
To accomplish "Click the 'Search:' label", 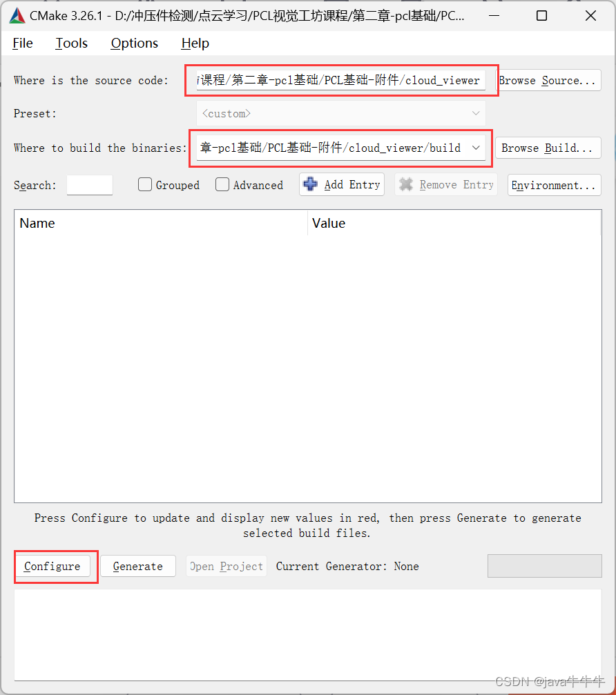I will (x=35, y=185).
